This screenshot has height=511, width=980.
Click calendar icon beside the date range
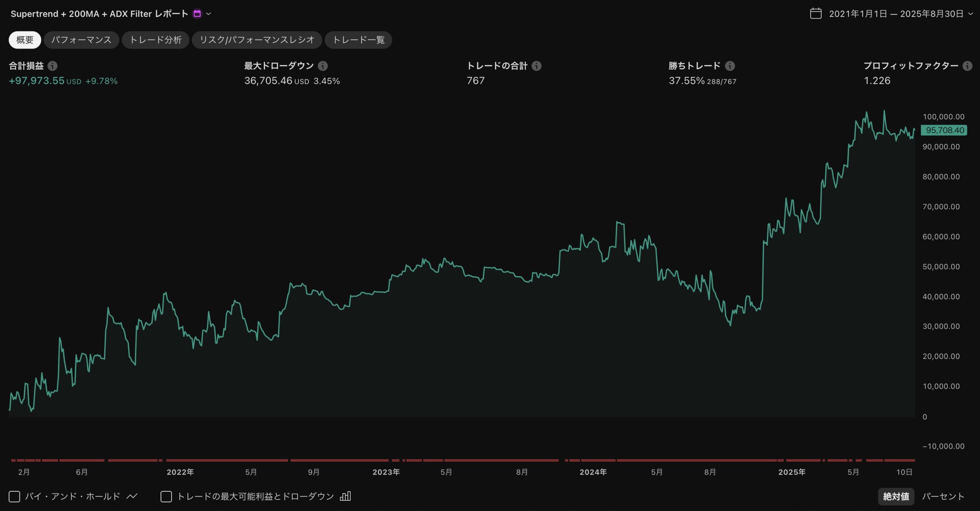tap(816, 14)
